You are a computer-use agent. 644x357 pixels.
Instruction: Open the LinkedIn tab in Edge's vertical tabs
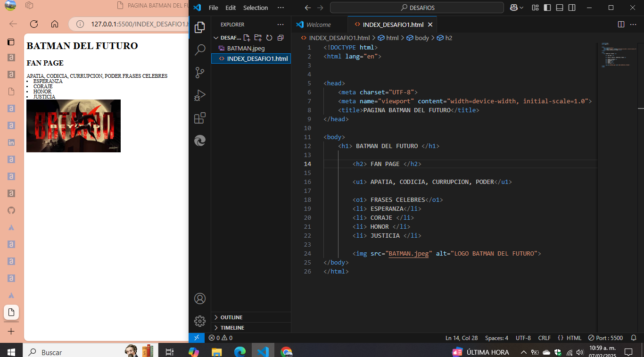(x=11, y=142)
